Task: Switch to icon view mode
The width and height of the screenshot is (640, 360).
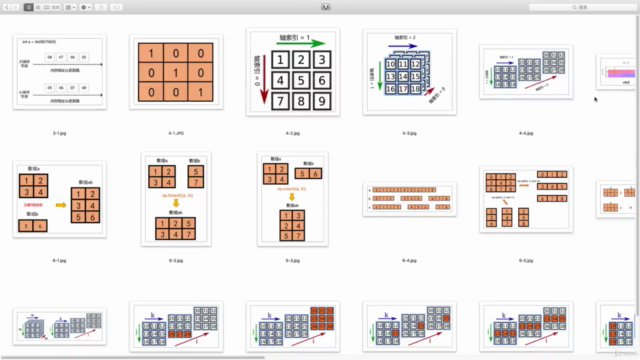Action: point(29,7)
